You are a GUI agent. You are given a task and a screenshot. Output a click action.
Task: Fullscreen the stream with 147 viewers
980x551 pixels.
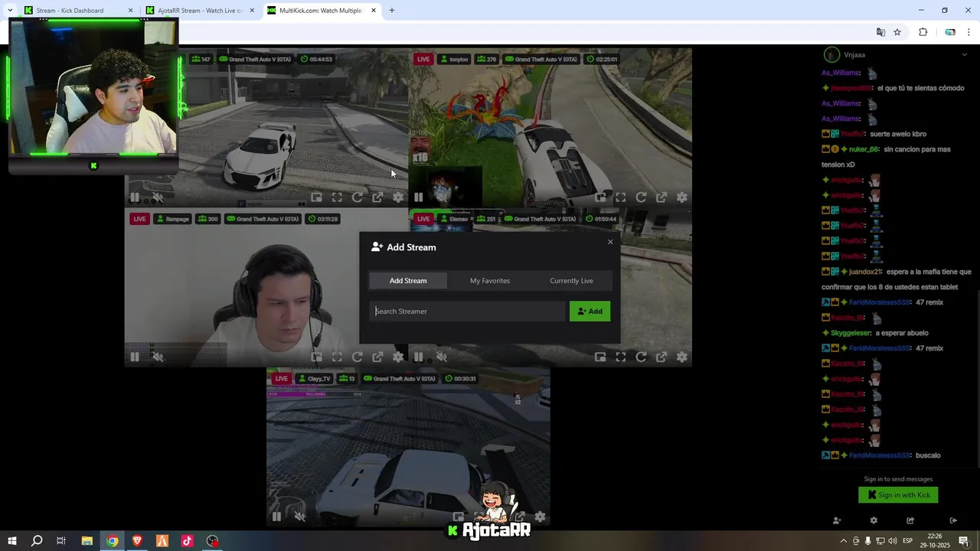coord(337,197)
